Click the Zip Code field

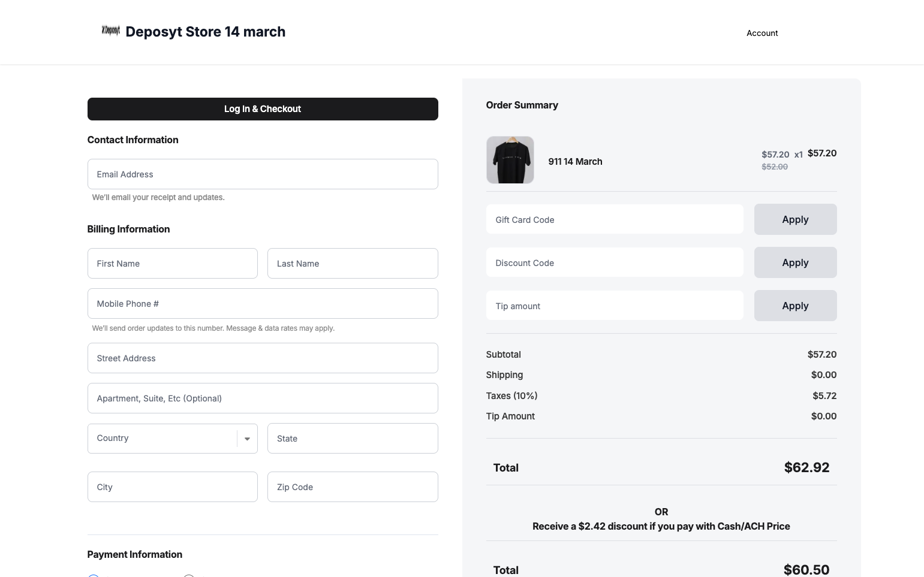(x=353, y=487)
